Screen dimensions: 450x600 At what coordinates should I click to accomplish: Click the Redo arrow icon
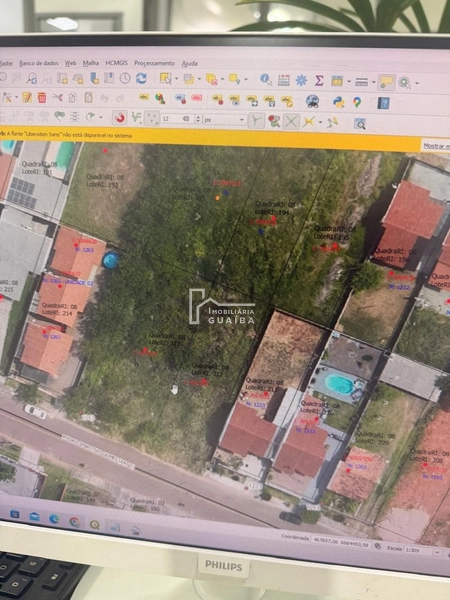point(120,98)
